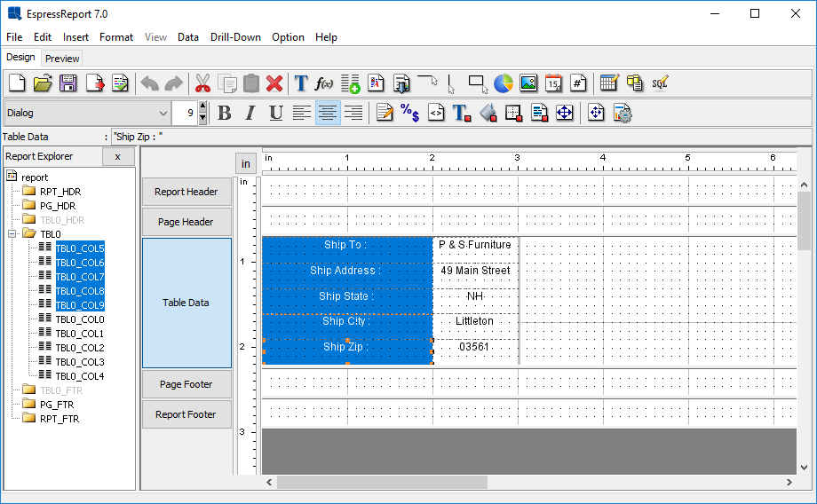Viewport: 817px width, 504px height.
Task: Set background color with the paint bucket icon
Action: (488, 113)
